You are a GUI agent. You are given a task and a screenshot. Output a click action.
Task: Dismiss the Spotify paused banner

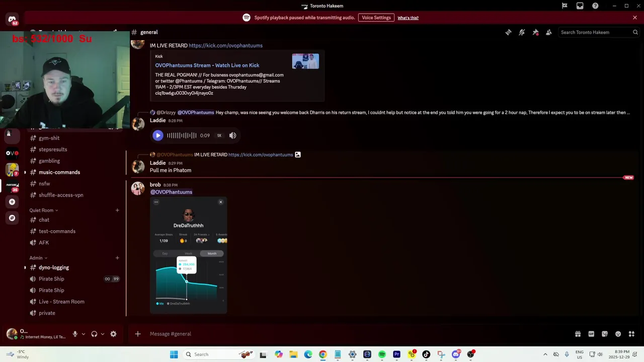(635, 18)
